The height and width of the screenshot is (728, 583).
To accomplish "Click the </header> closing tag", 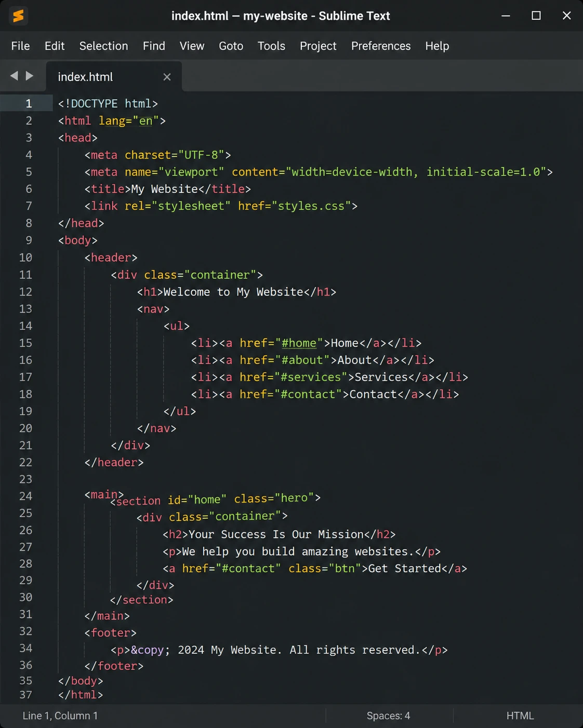I will click(114, 462).
